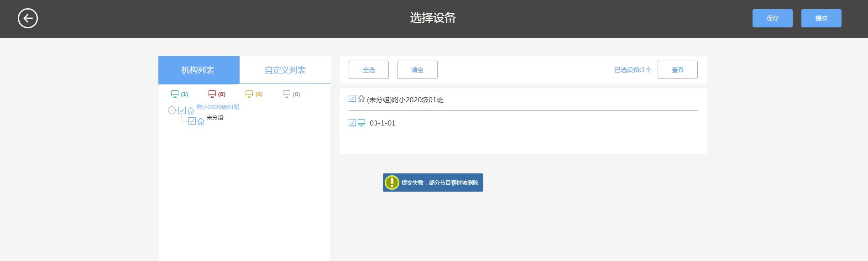The width and height of the screenshot is (868, 261).
Task: Toggle the (未分组)附小2020级01班 group checkbox
Action: point(352,99)
